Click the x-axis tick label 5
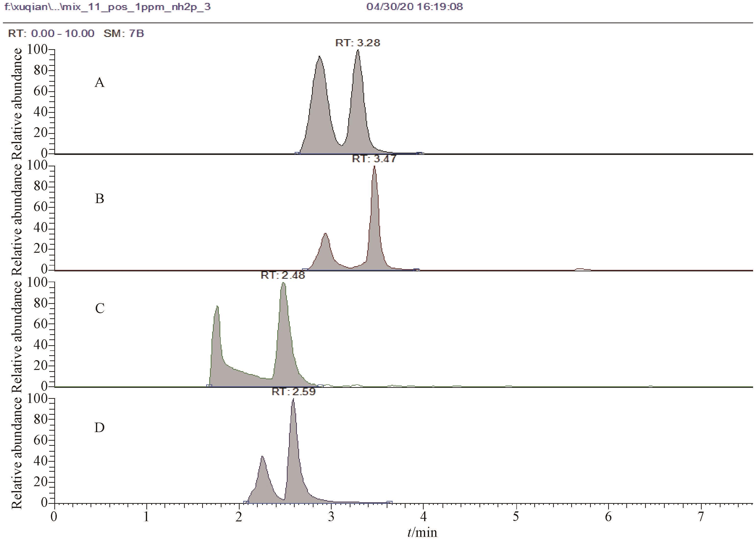 pyautogui.click(x=516, y=517)
